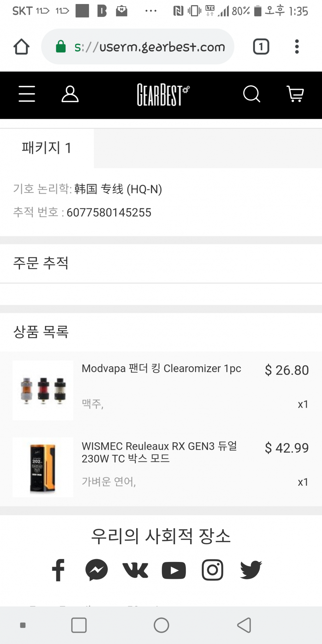The width and height of the screenshot is (322, 644).
Task: Open the Android recent apps button
Action: [79, 625]
